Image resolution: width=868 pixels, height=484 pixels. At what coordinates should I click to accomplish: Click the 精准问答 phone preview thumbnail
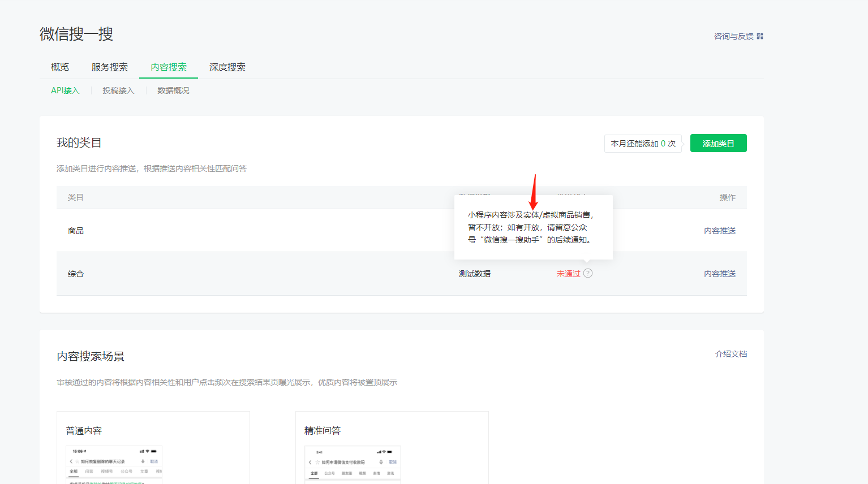coord(353,465)
